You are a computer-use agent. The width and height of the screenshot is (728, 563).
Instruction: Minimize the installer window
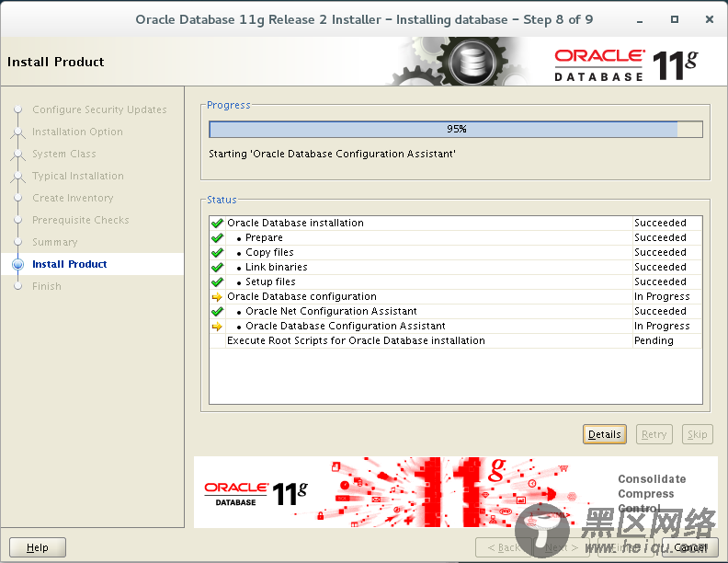pyautogui.click(x=640, y=20)
